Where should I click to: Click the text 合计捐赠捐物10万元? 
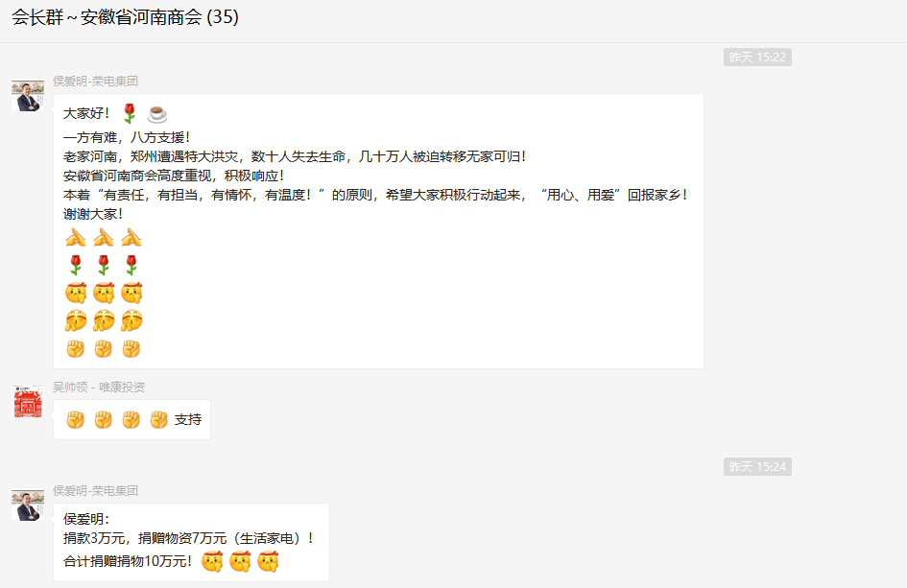coord(128,562)
